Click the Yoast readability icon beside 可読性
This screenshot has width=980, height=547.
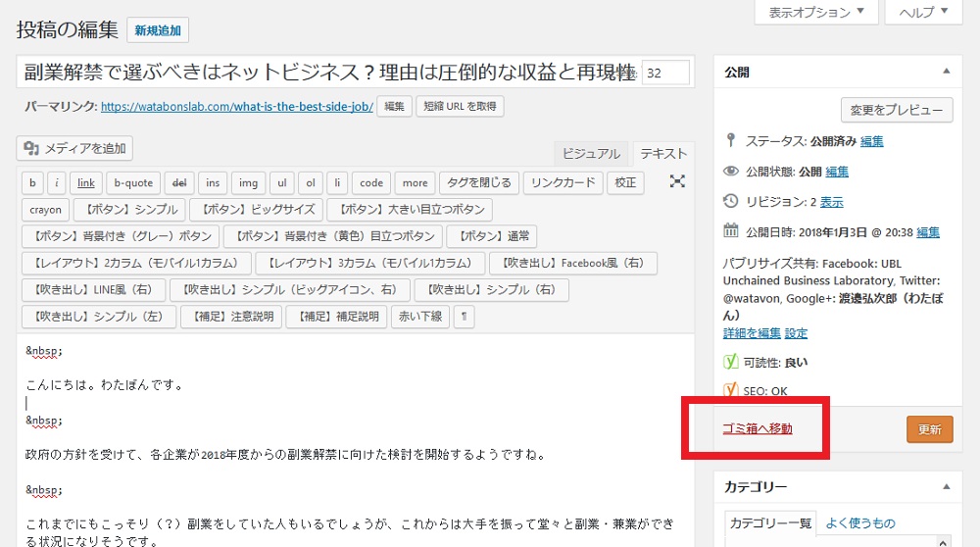(x=731, y=362)
